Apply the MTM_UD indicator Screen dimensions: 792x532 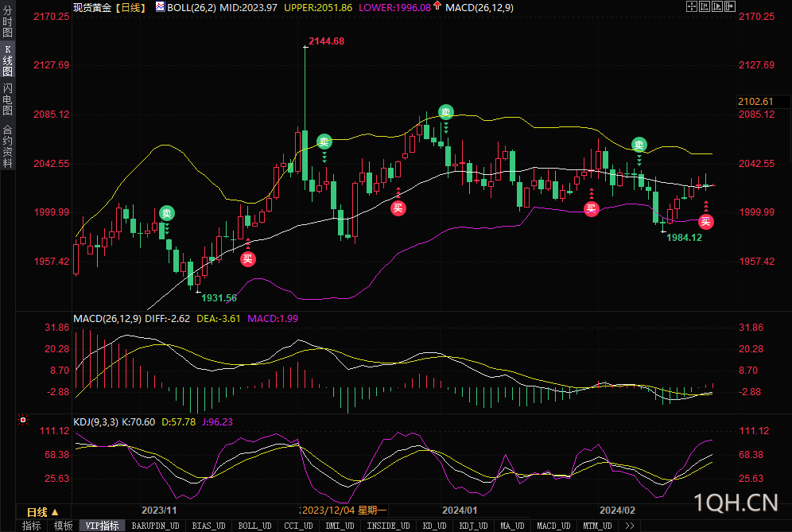click(597, 526)
